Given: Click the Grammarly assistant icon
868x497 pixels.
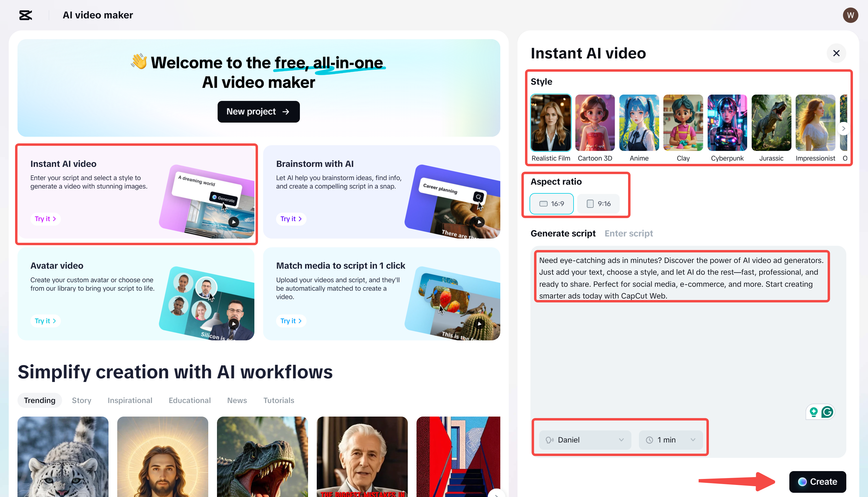Looking at the screenshot, I should pos(827,412).
